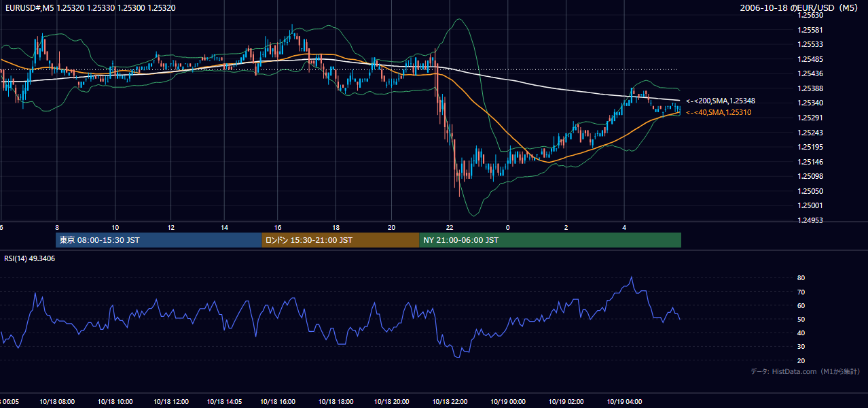This screenshot has height=408, width=868.
Task: Click price axis label 1.25533
Action: [x=810, y=44]
